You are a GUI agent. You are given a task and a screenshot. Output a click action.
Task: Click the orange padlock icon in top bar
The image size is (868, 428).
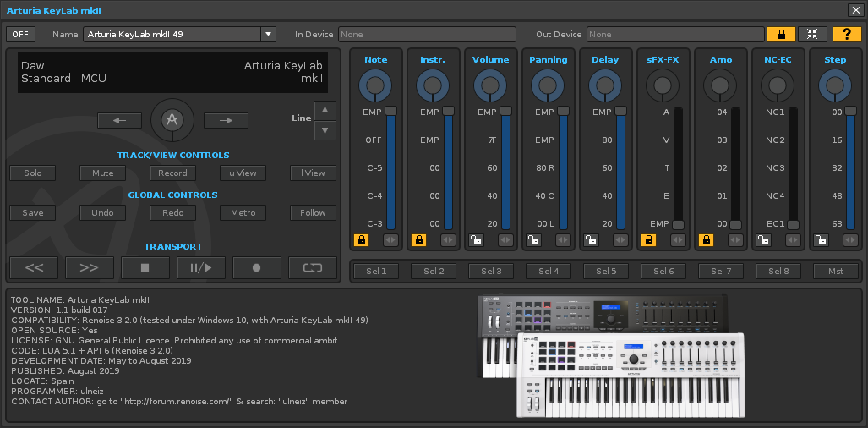(781, 35)
